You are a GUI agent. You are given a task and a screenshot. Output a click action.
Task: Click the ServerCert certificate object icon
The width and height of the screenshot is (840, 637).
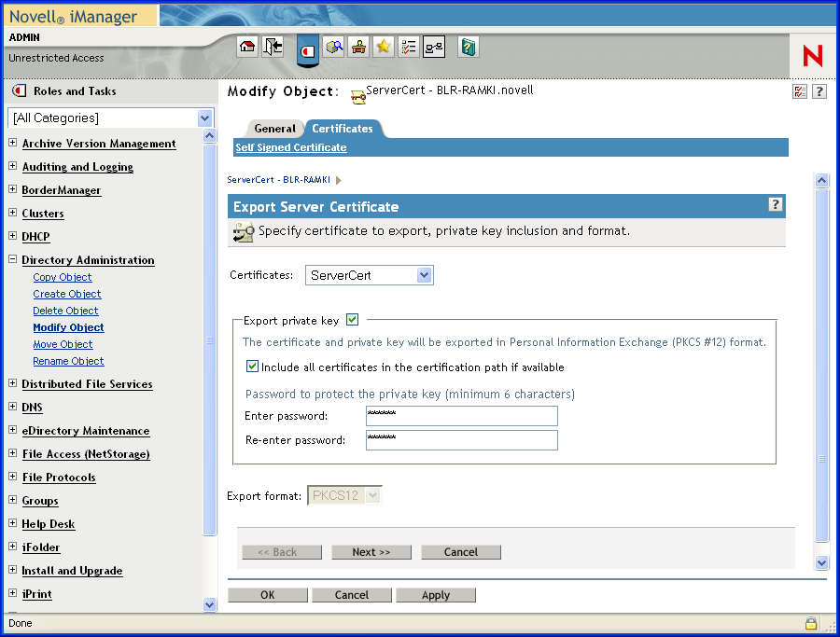357,96
